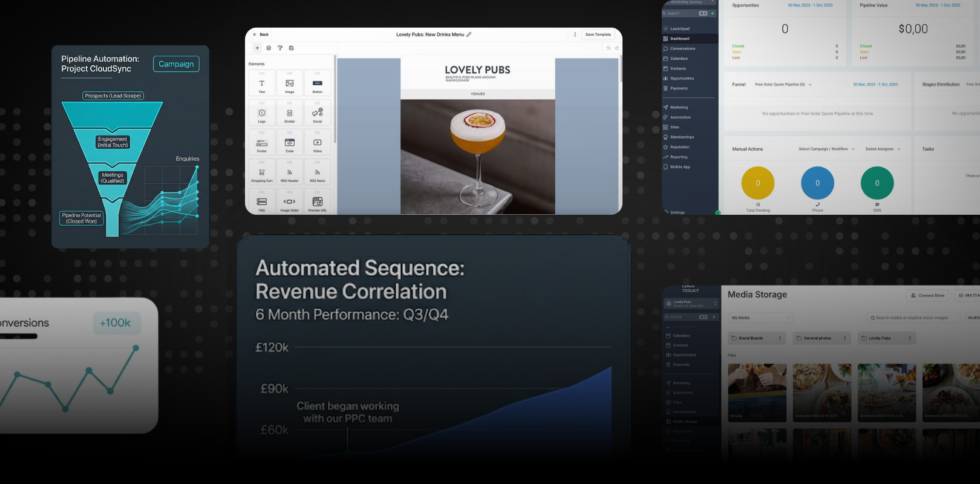Open the three-dot menu beside Save Template
980x484 pixels.
(x=575, y=34)
